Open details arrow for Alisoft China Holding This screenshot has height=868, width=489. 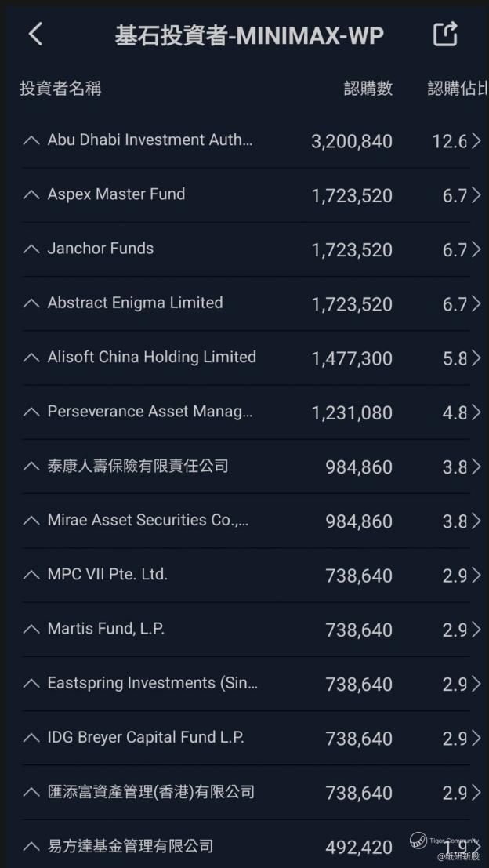pyautogui.click(x=476, y=358)
